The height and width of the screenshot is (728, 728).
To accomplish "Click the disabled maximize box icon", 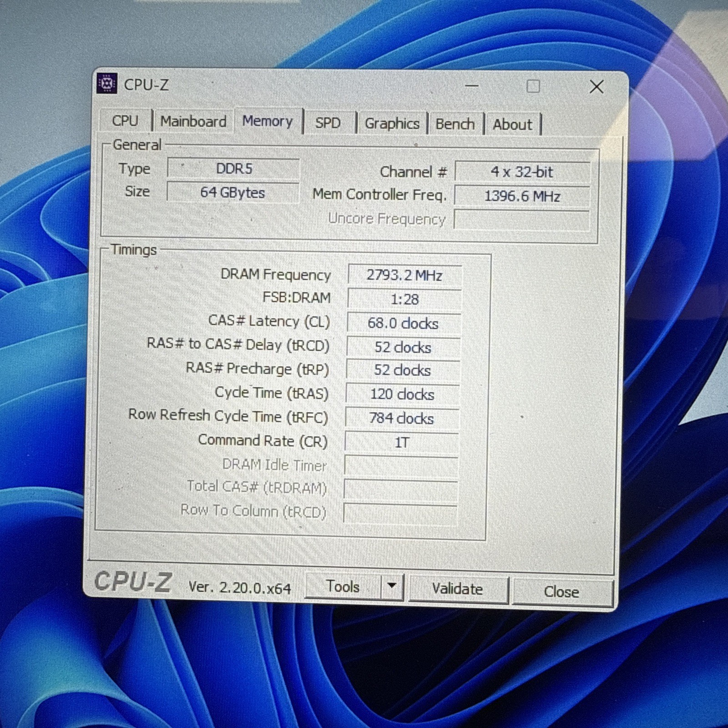I will (533, 86).
